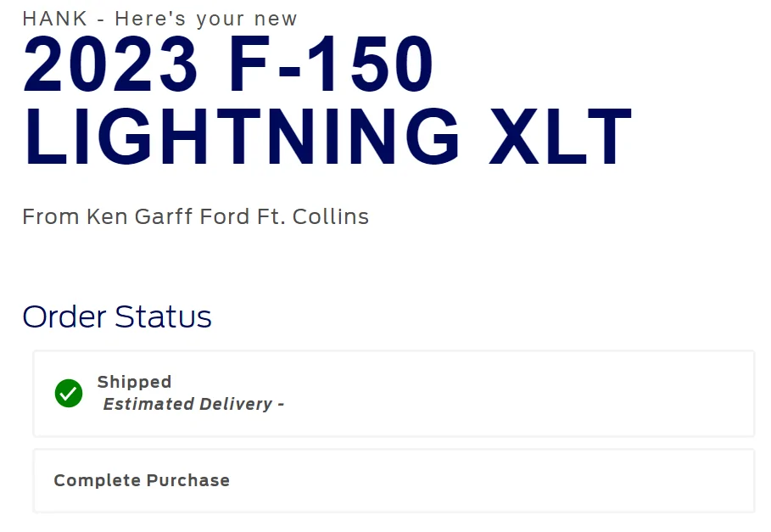Viewport: 771px width, 532px height.
Task: Click the XLT trim in the title
Action: tap(559, 137)
